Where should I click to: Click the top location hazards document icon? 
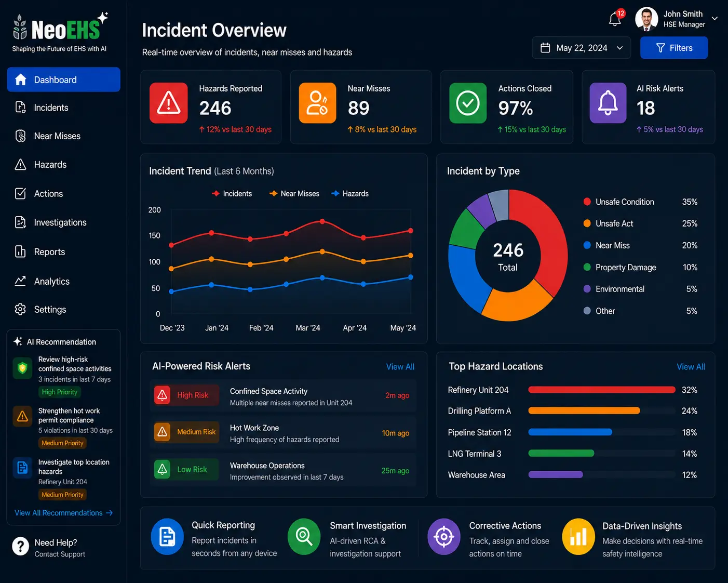[x=22, y=468]
